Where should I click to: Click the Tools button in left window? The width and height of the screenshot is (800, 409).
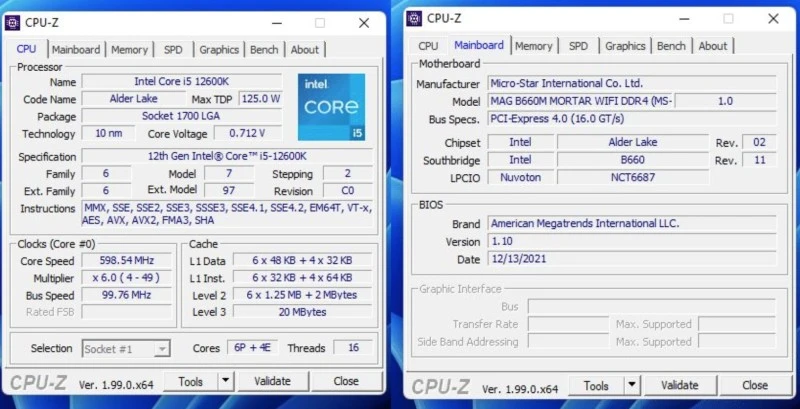point(190,381)
